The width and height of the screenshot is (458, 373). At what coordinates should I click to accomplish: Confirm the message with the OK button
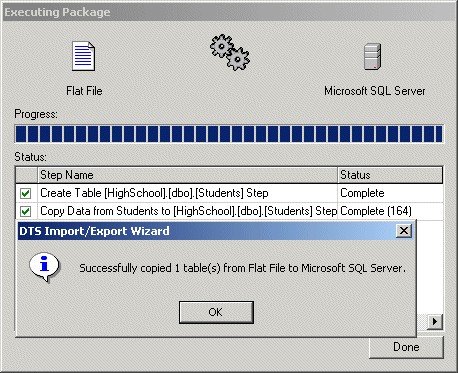[216, 312]
